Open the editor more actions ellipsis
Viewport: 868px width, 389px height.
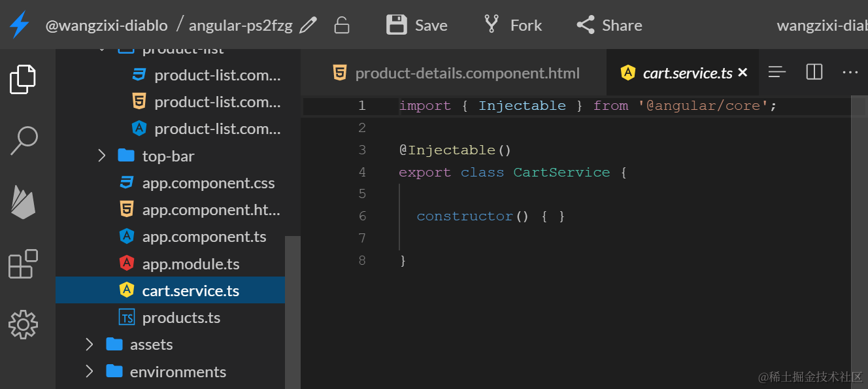point(850,72)
